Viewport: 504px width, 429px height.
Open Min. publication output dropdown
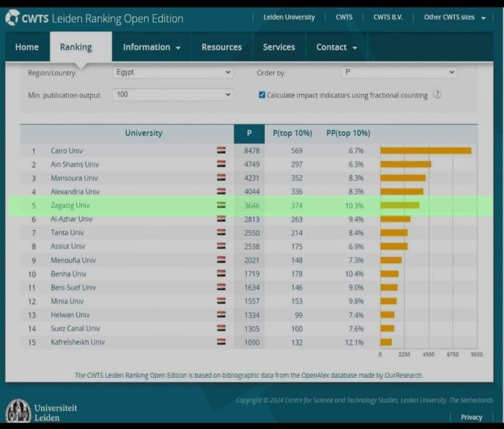(x=173, y=95)
